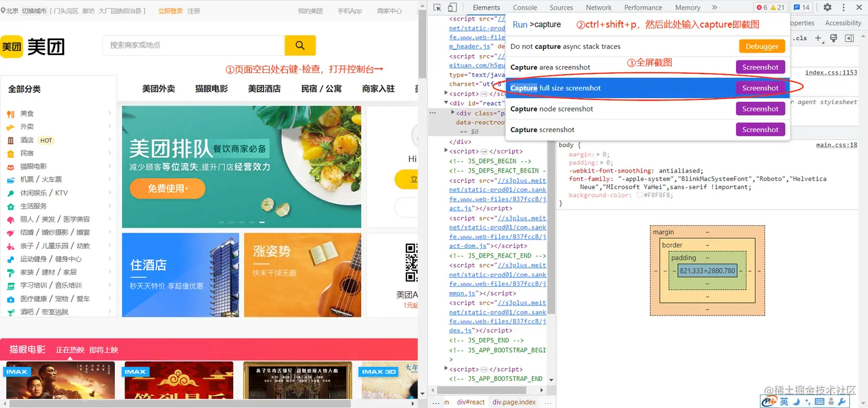Run Capture area screenshot command
Viewport: 868px width, 408px height.
(648, 67)
